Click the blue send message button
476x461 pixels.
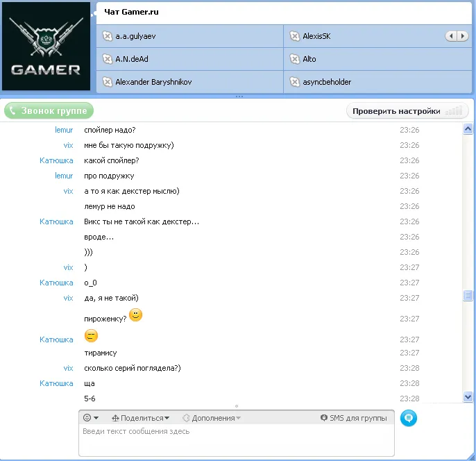[409, 418]
